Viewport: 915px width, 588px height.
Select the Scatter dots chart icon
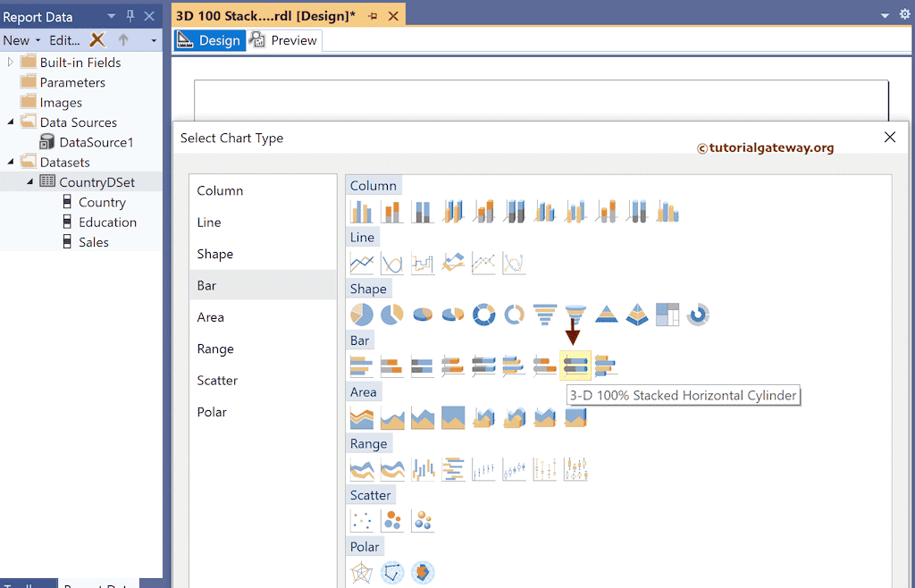pos(362,520)
